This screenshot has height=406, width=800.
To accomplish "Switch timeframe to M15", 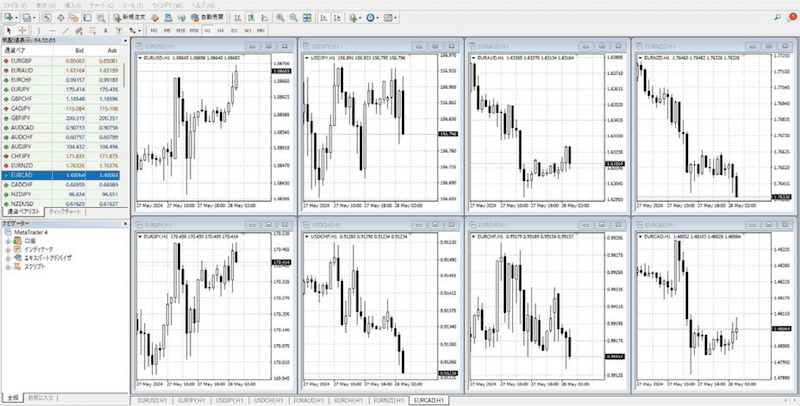I will 180,30.
